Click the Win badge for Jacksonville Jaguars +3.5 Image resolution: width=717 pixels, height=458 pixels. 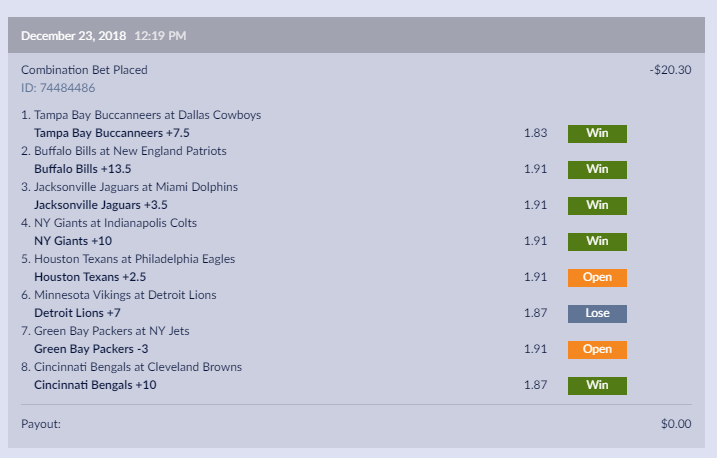click(x=597, y=206)
